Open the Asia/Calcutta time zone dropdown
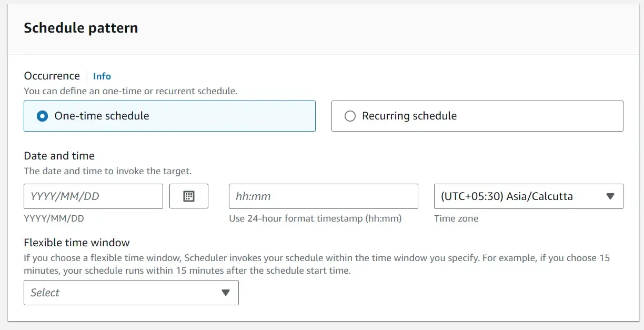This screenshot has height=330, width=644. [x=528, y=196]
